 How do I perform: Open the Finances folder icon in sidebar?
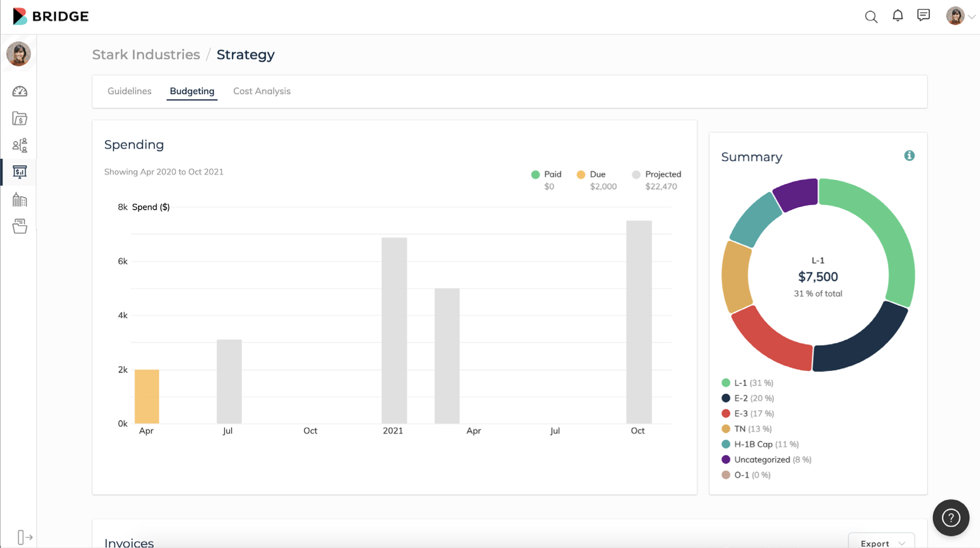pyautogui.click(x=19, y=118)
